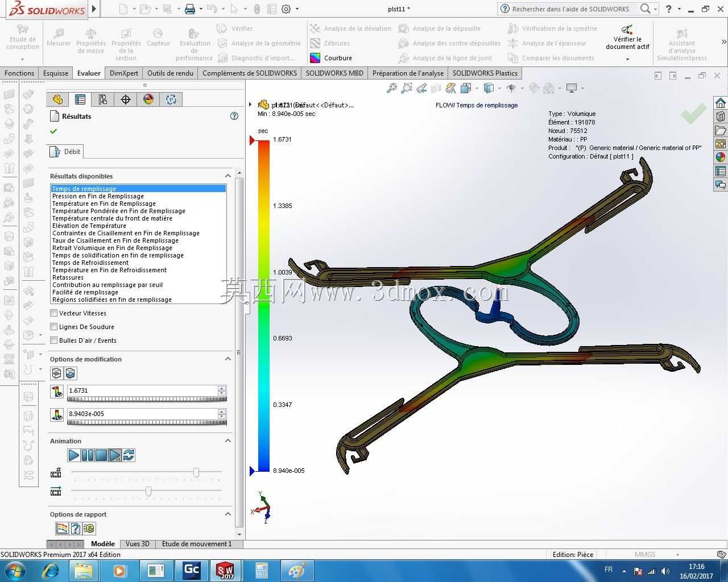Open the DisplayManager tab icon
The image size is (728, 582).
click(x=148, y=99)
